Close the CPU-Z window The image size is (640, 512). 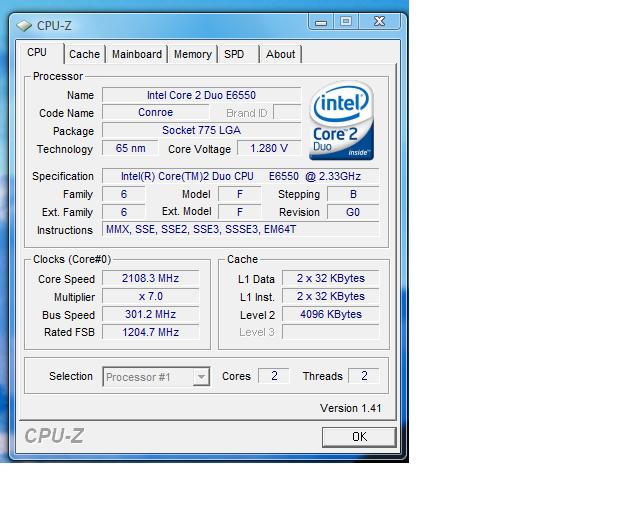click(x=380, y=22)
